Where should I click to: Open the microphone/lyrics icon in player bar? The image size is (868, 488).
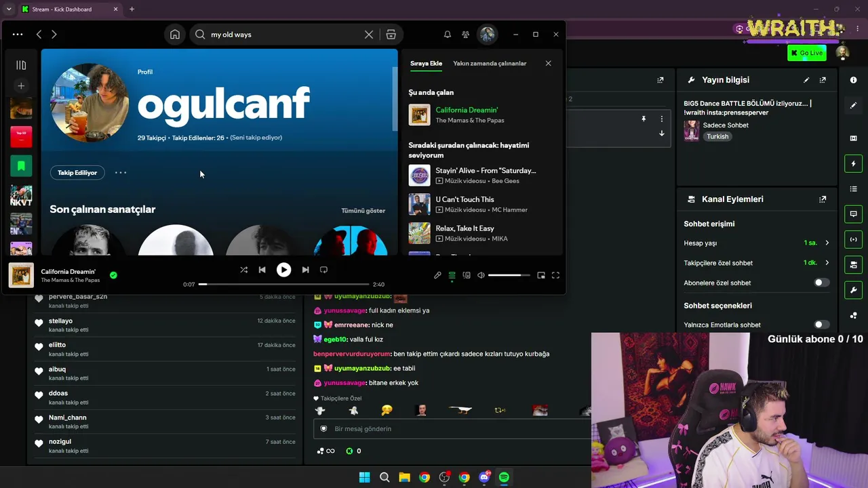[x=437, y=275]
